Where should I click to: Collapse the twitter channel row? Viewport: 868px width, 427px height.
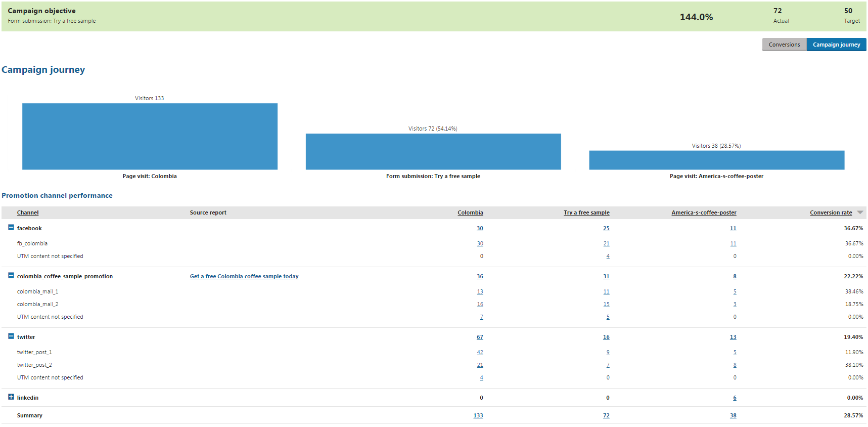pos(11,336)
